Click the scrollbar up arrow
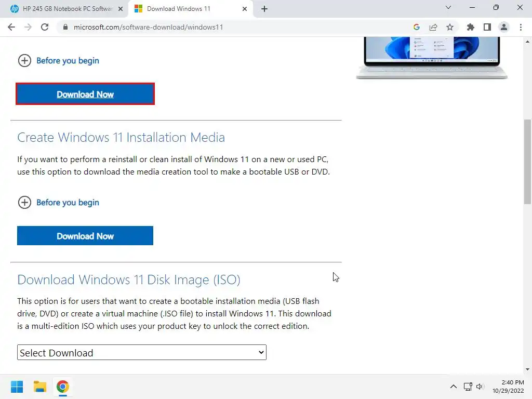532x399 pixels. (527, 42)
